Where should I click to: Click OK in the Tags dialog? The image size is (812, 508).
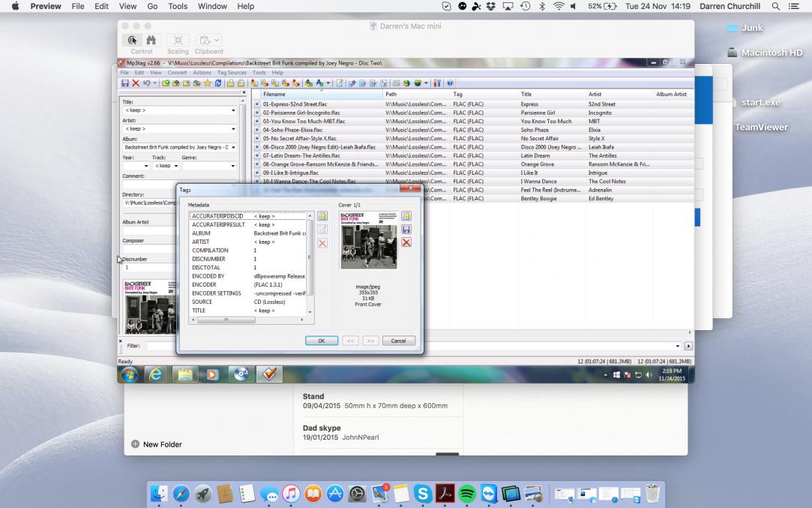(322, 341)
